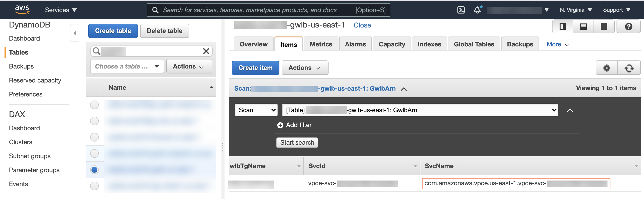Expand the Choose a table dropdown
The height and width of the screenshot is (199, 644).
127,66
